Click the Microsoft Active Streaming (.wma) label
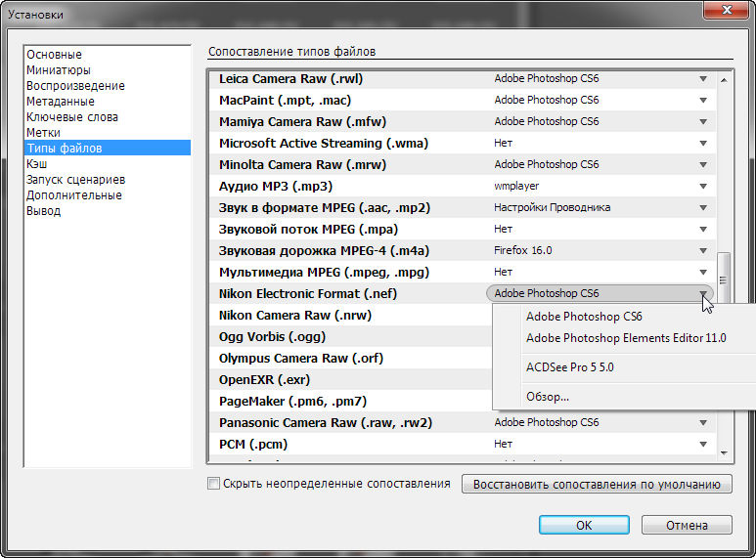The height and width of the screenshot is (558, 756). tap(324, 144)
